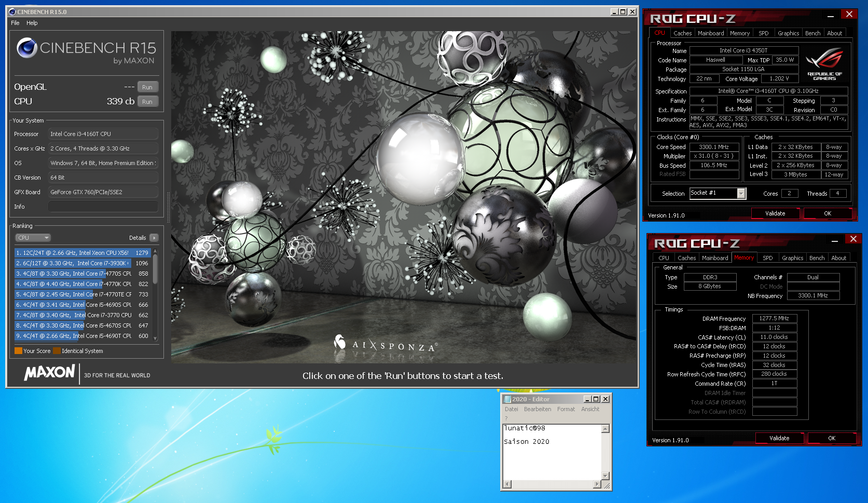Switch to About tab in upper CPU-Z
This screenshot has height=503, width=868.
[835, 33]
